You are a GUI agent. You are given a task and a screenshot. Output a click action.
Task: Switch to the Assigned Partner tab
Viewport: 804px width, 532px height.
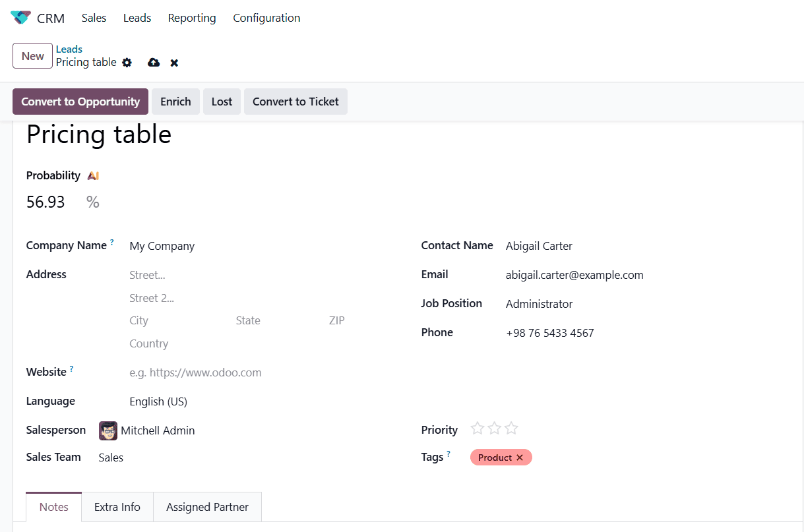207,507
